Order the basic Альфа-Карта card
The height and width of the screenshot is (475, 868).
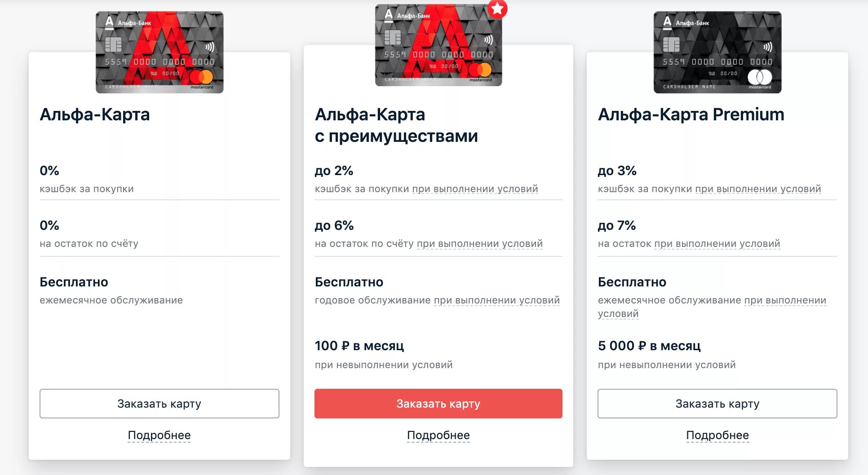(x=159, y=404)
